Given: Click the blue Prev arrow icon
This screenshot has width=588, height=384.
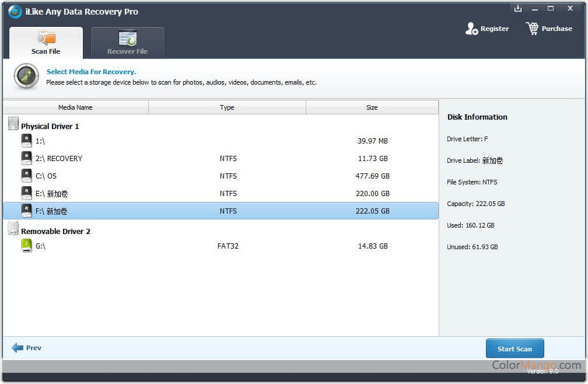Looking at the screenshot, I should click(17, 348).
